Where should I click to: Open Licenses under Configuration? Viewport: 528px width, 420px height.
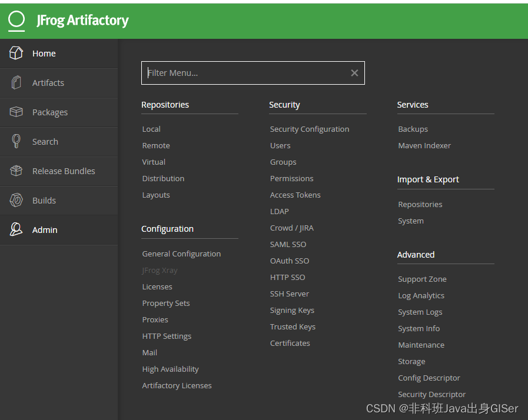pyautogui.click(x=157, y=287)
